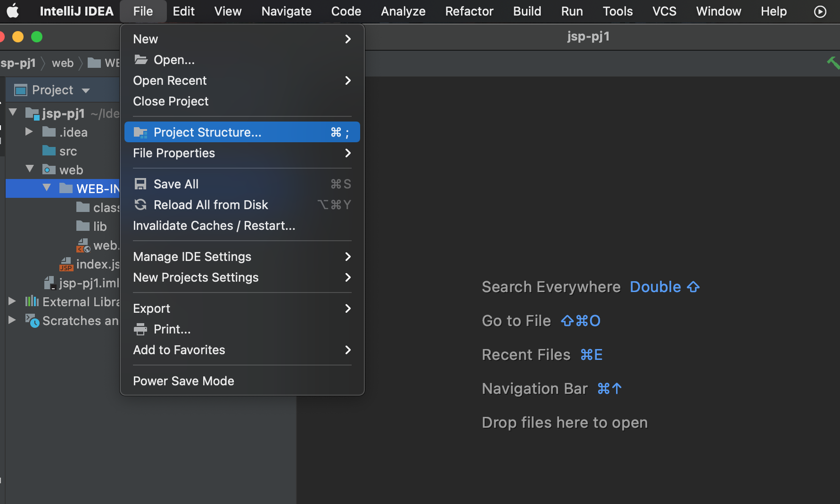Open the Navigate menu

click(286, 11)
